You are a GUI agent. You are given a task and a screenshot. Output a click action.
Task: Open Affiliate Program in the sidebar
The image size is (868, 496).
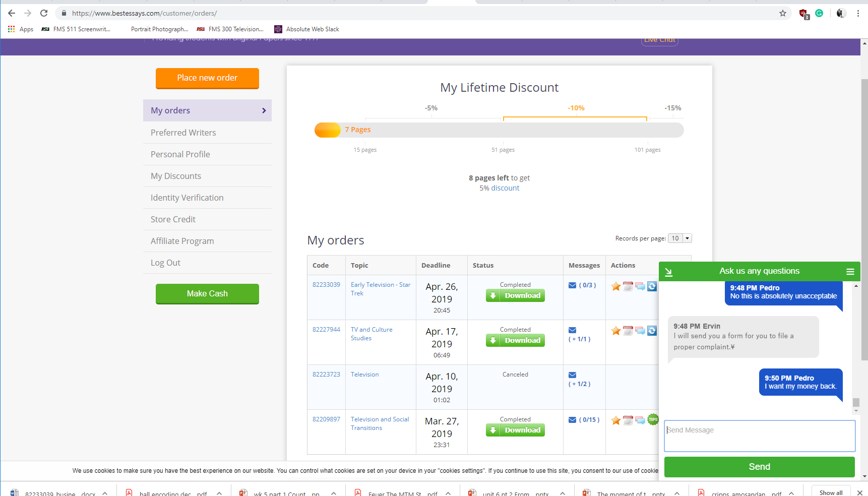click(x=207, y=241)
